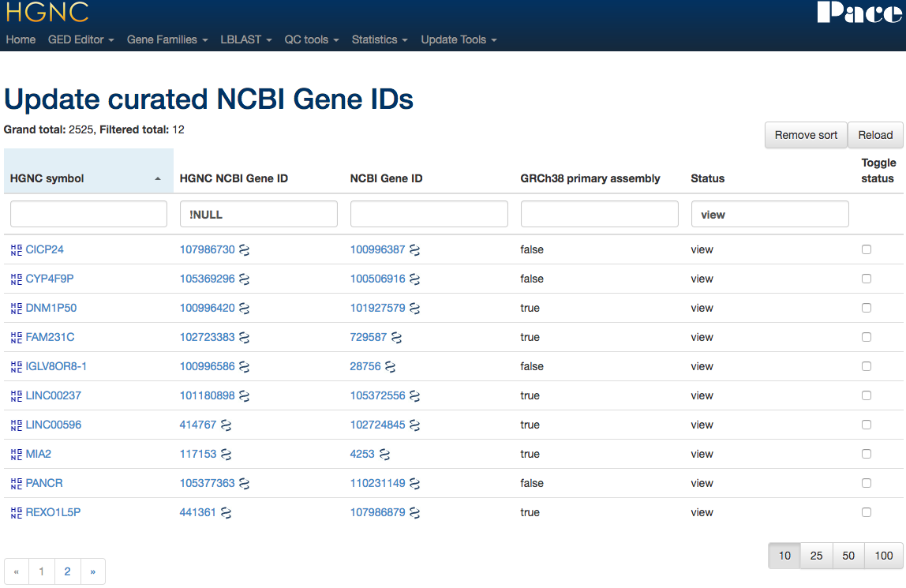Open the GED Editor dropdown menu
Screen dimensions: 906x588
click(80, 39)
